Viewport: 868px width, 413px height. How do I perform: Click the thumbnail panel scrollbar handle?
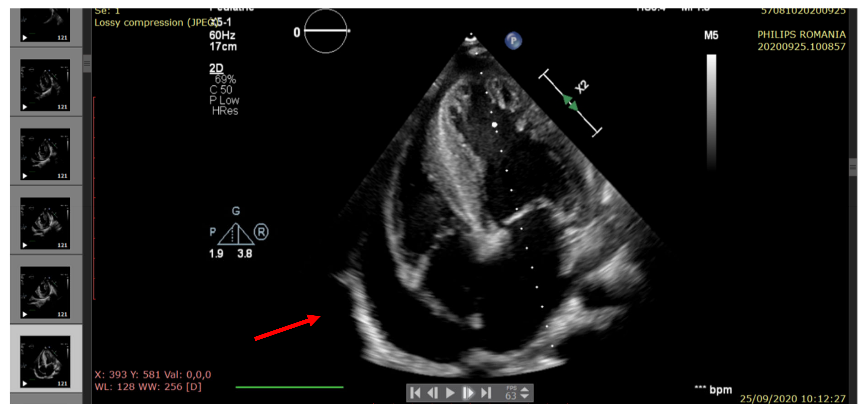click(x=87, y=63)
